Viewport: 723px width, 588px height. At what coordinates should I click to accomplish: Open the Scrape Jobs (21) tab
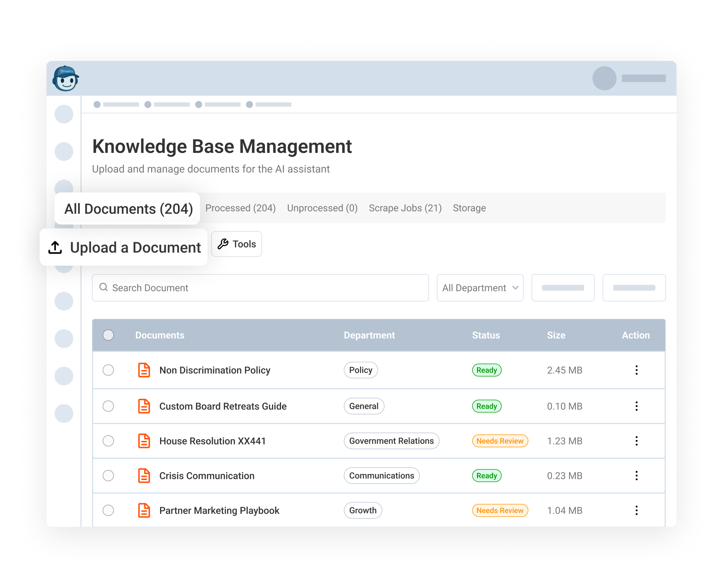[x=405, y=208]
